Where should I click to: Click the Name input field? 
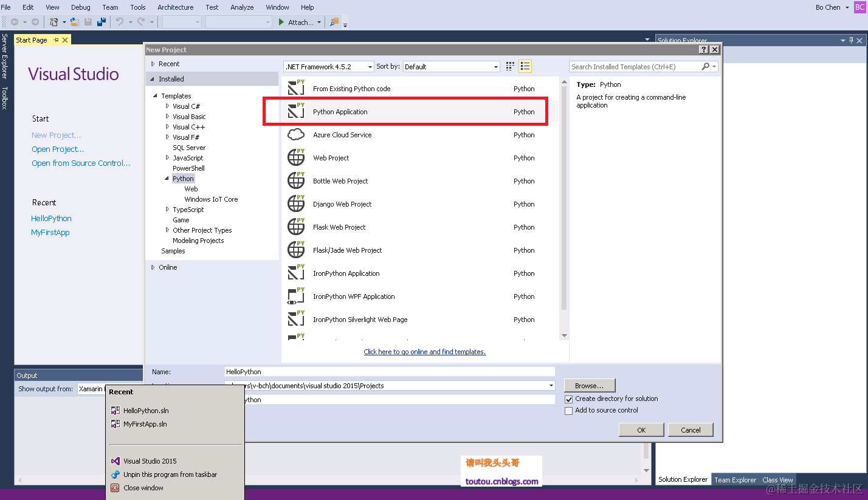click(390, 372)
